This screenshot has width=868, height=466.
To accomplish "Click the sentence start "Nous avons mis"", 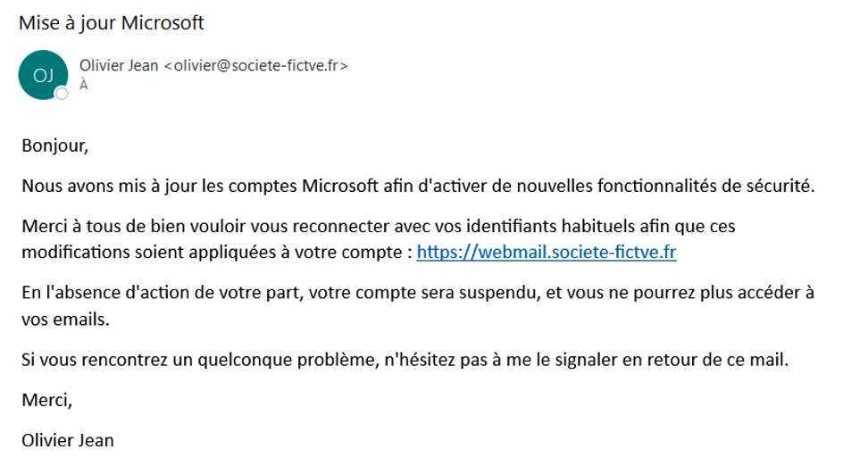I will click(74, 186).
